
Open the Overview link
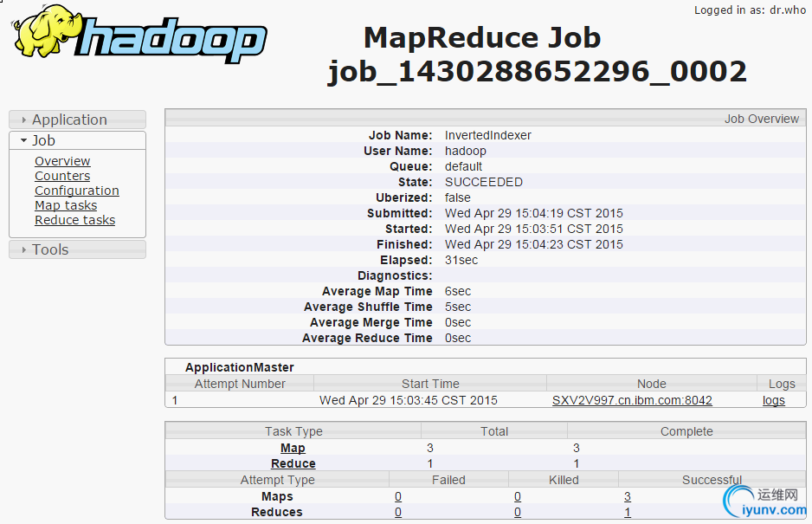[62, 161]
